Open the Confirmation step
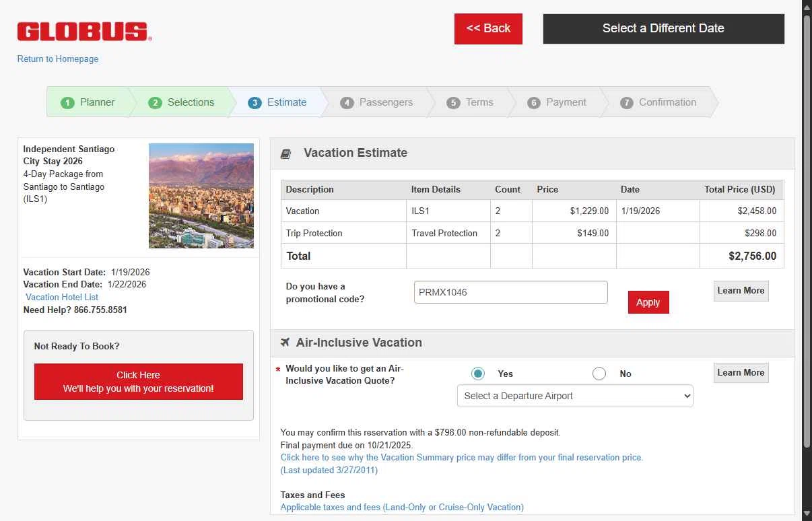Screen dimensions: 812x521 click(x=658, y=102)
